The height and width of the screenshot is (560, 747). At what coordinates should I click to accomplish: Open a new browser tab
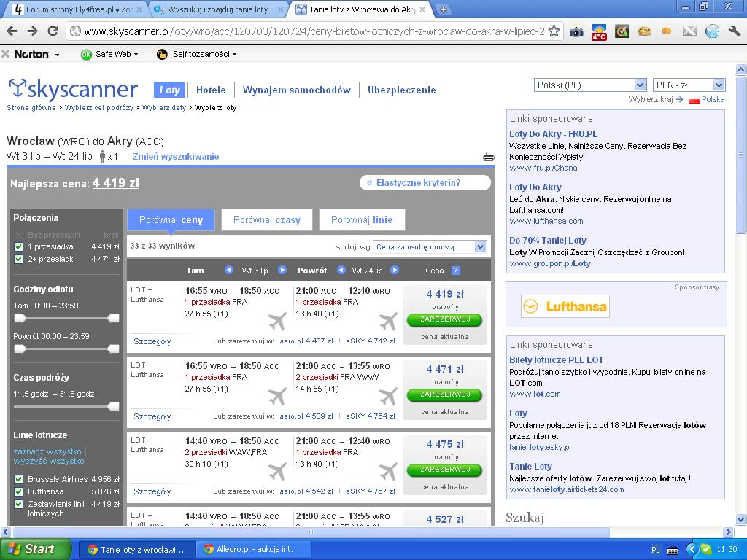(x=443, y=9)
